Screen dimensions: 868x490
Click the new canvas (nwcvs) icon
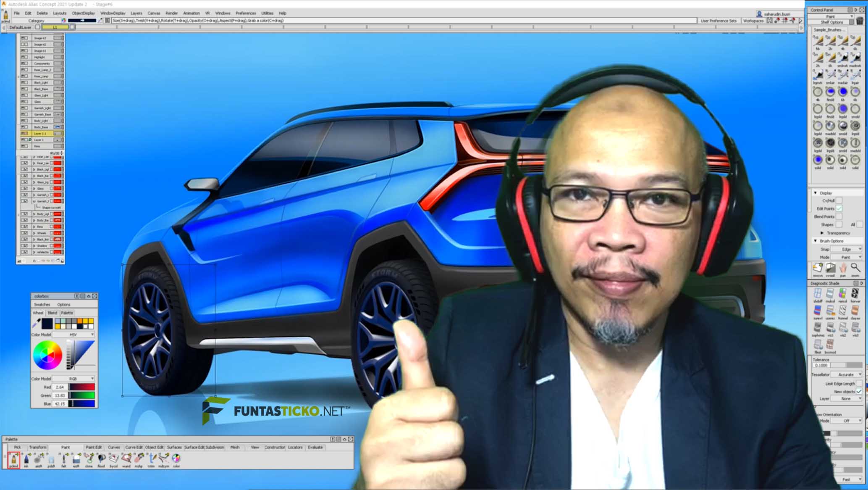(x=818, y=269)
